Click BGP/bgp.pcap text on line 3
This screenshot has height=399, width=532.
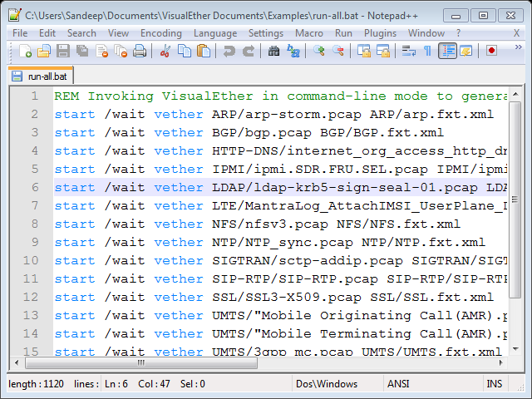pyautogui.click(x=262, y=133)
